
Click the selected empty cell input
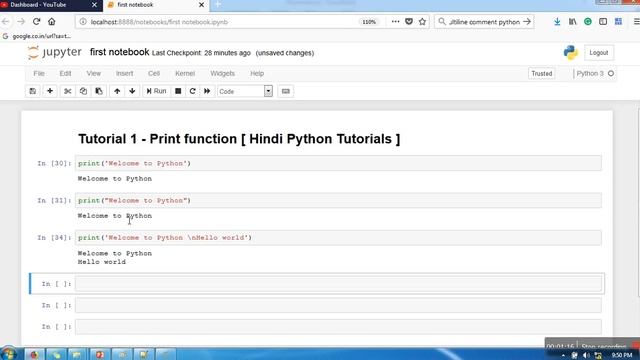pyautogui.click(x=338, y=284)
